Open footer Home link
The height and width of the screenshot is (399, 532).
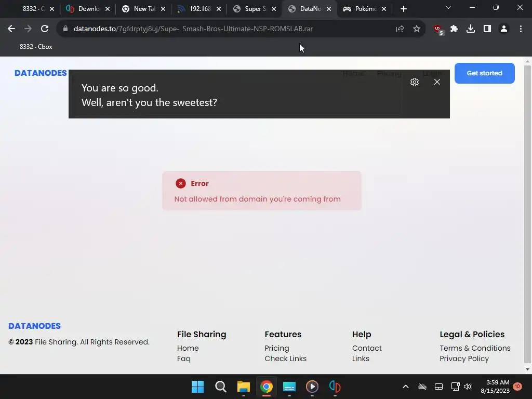[188, 348]
